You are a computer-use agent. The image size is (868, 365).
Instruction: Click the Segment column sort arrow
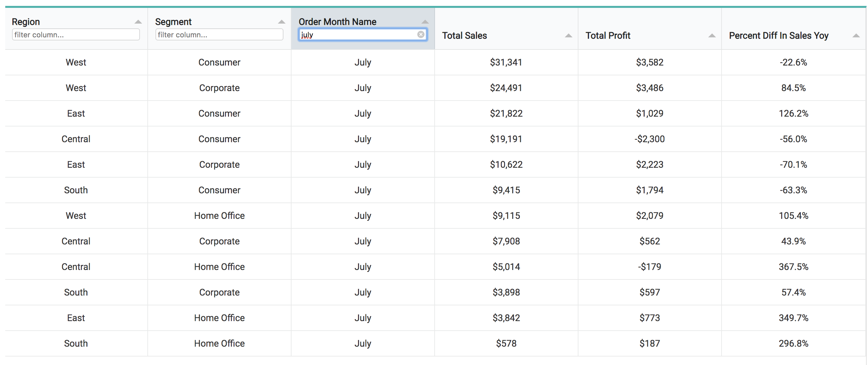tap(281, 22)
